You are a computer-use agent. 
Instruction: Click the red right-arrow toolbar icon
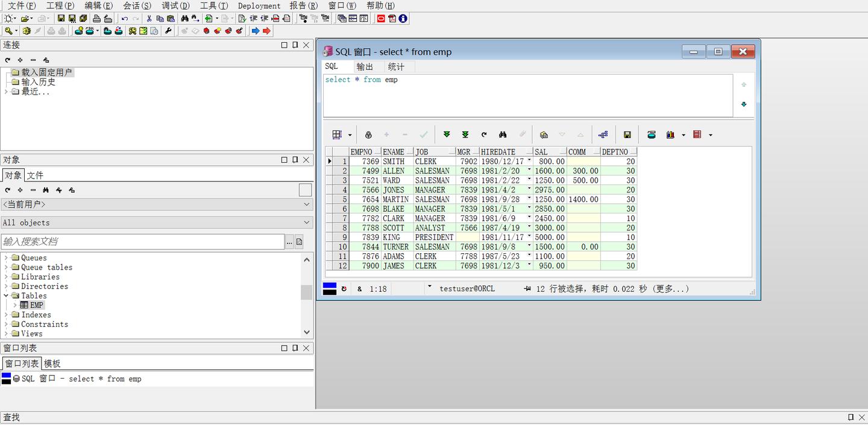(266, 31)
